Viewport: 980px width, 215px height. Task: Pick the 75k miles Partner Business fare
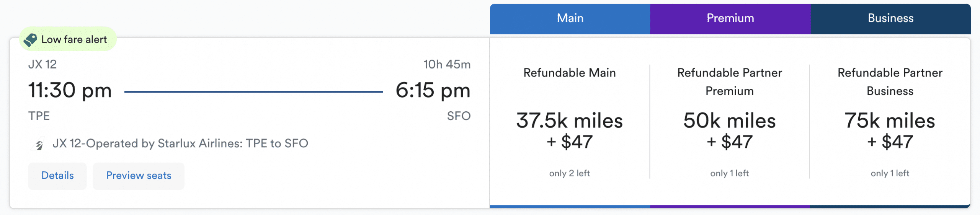(890, 131)
